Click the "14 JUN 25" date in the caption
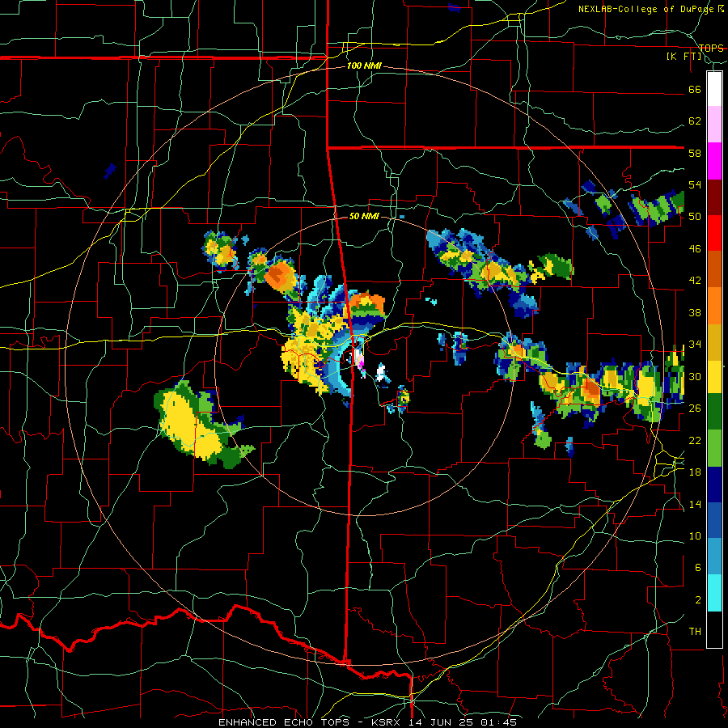 (441, 722)
